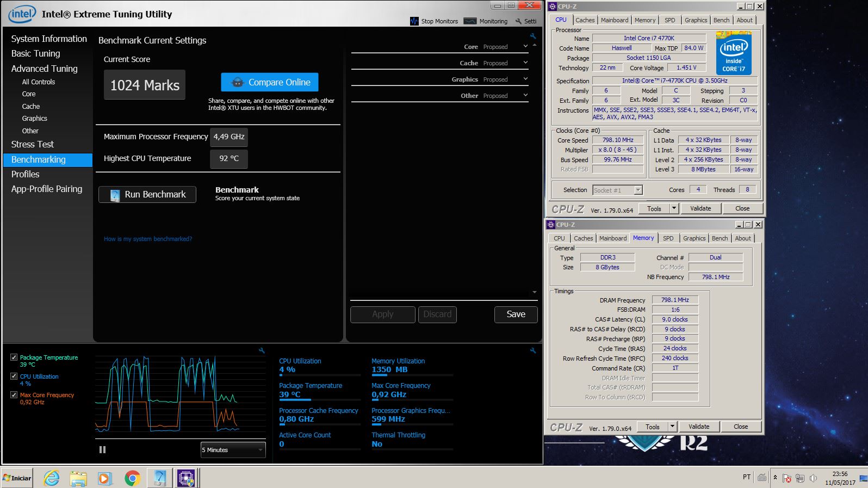The height and width of the screenshot is (488, 868).
Task: Select Graphics tuning item
Action: coord(35,119)
